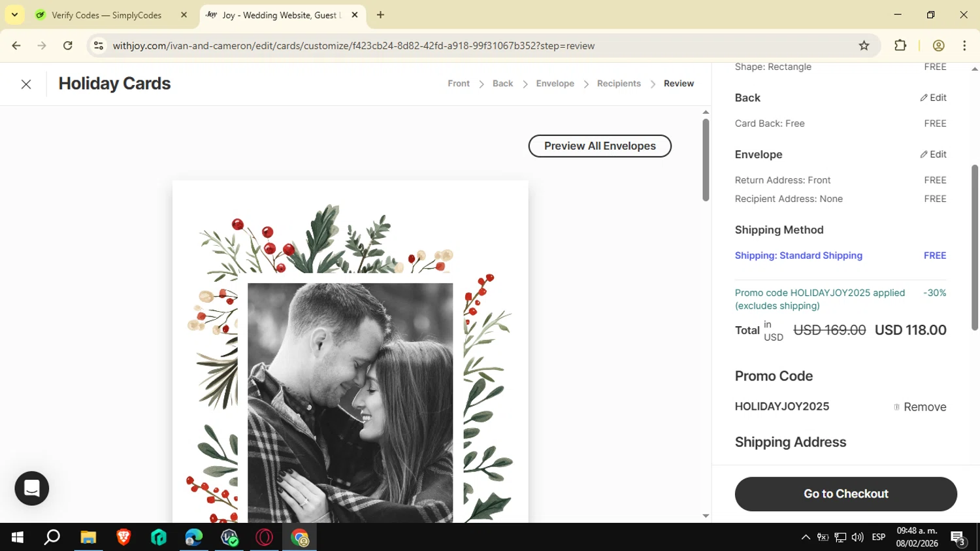This screenshot has width=980, height=551.
Task: Open Brave browser from the taskbar
Action: pyautogui.click(x=123, y=537)
